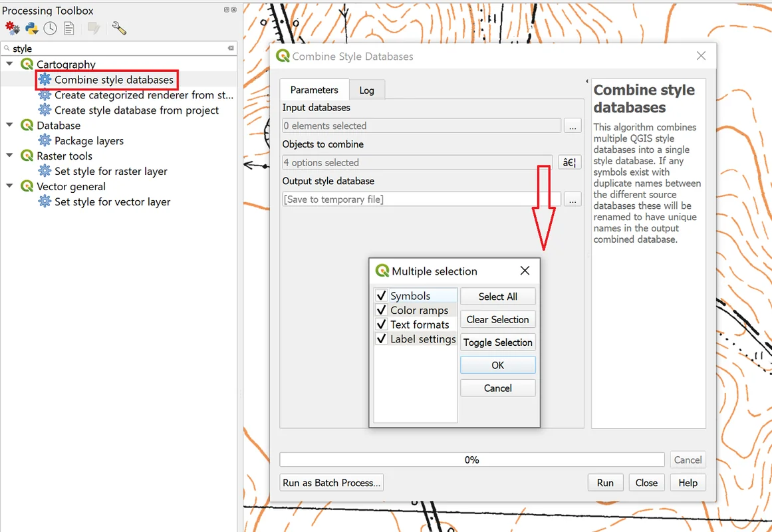
Task: Open the Python Scripts menu icon
Action: (31, 28)
